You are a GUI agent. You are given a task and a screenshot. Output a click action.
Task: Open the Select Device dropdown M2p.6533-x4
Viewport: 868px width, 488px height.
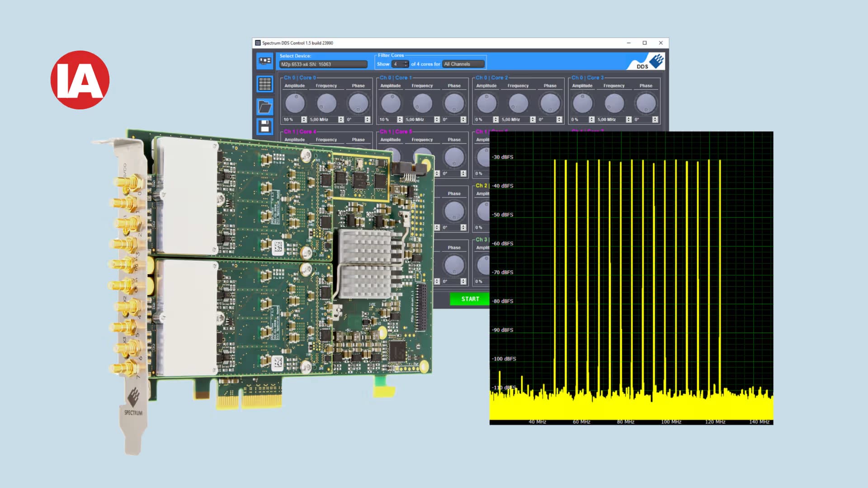click(x=323, y=64)
